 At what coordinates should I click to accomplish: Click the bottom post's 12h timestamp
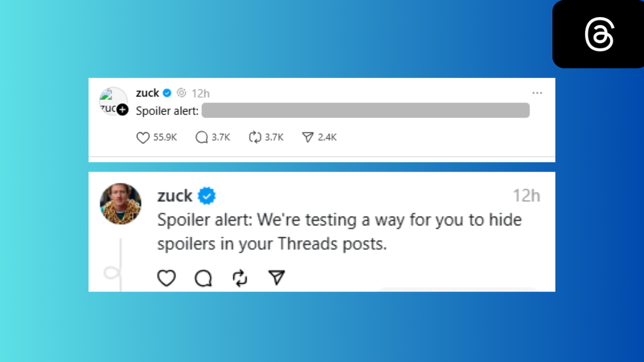tap(526, 196)
